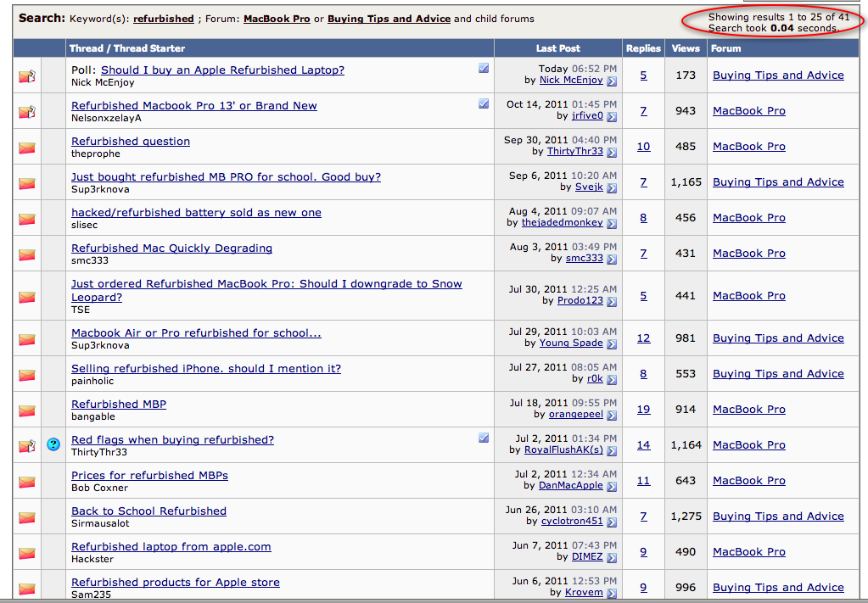
Task: Jump to last post icon beside Krovem
Action: pyautogui.click(x=612, y=593)
